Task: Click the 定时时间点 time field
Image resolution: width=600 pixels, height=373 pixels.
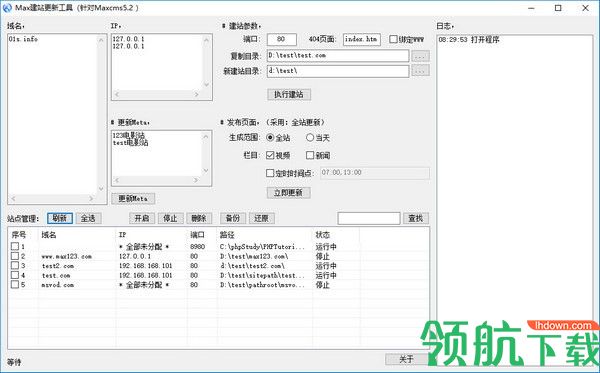Action: coord(375,173)
